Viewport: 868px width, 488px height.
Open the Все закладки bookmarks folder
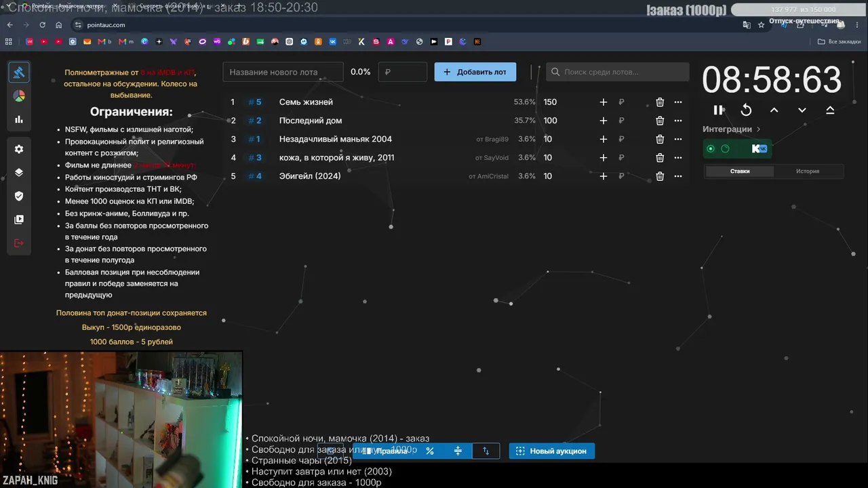point(840,41)
